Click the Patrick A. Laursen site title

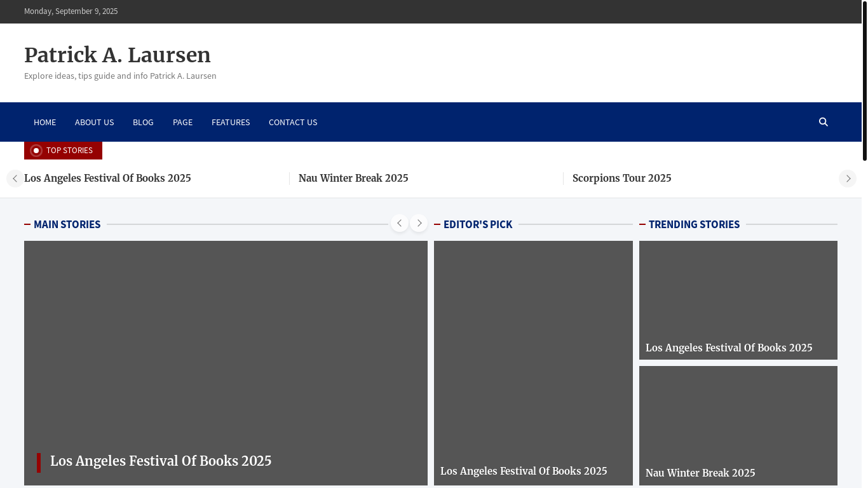click(118, 55)
